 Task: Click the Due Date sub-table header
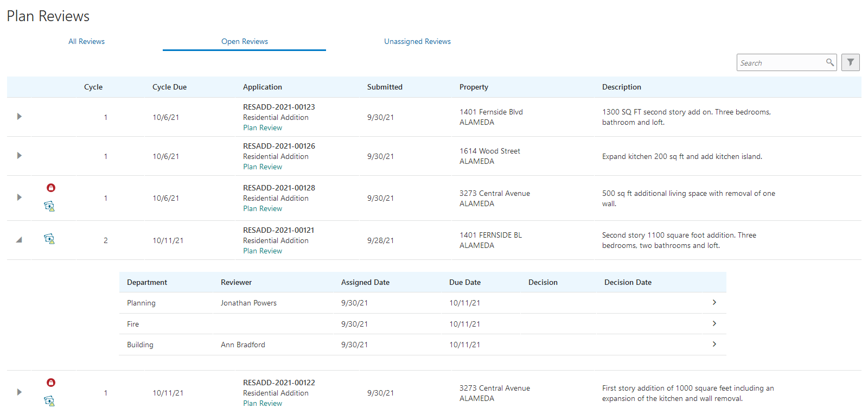tap(465, 282)
